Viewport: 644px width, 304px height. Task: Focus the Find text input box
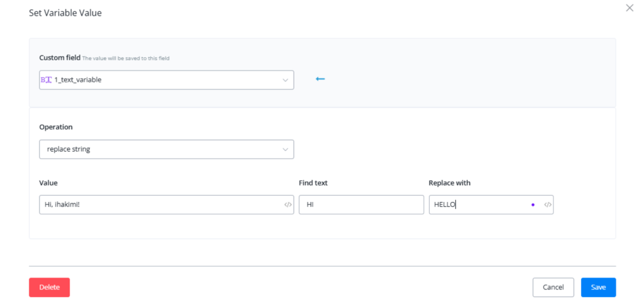point(361,205)
